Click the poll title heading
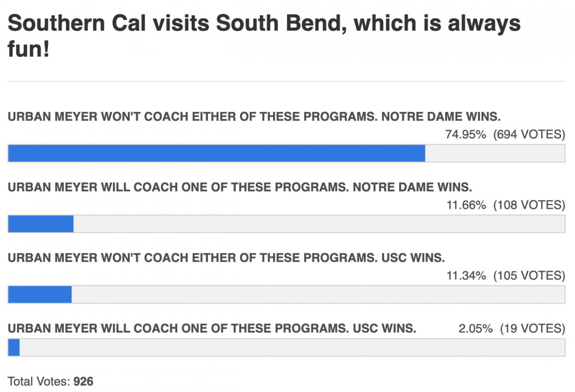The width and height of the screenshot is (575, 392). (x=264, y=23)
